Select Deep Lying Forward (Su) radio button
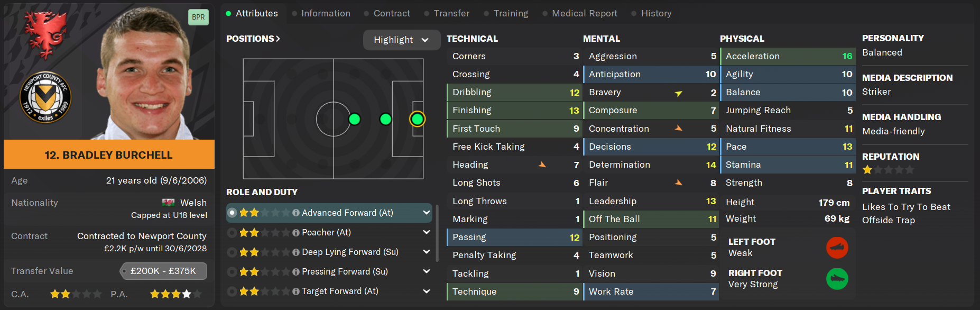 tap(232, 252)
